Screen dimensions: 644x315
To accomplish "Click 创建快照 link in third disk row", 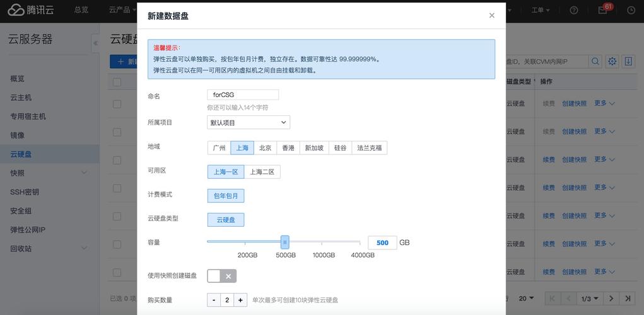I will point(574,159).
